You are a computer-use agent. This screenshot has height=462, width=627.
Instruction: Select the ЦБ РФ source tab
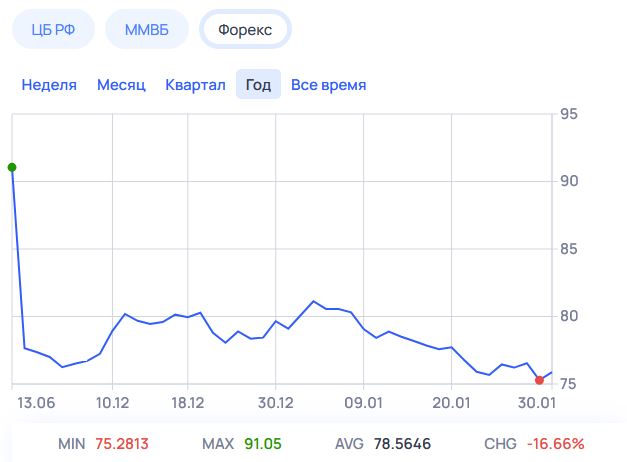click(x=53, y=30)
